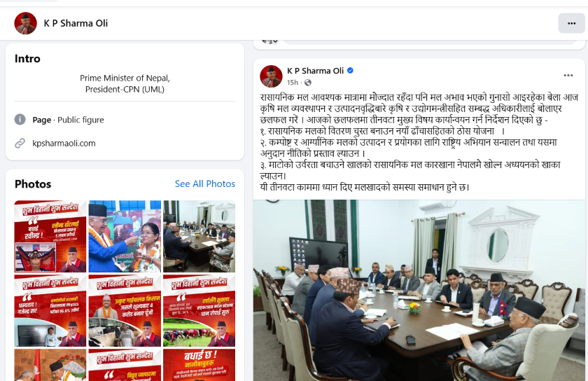Image resolution: width=588 pixels, height=381 pixels.
Task: Open the header profile picture avatar
Action: (x=25, y=23)
